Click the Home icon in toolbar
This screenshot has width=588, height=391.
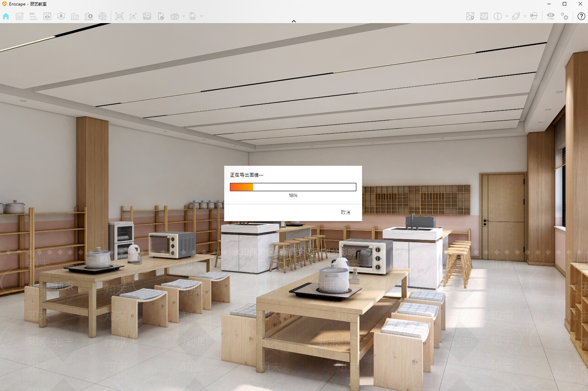pos(6,16)
